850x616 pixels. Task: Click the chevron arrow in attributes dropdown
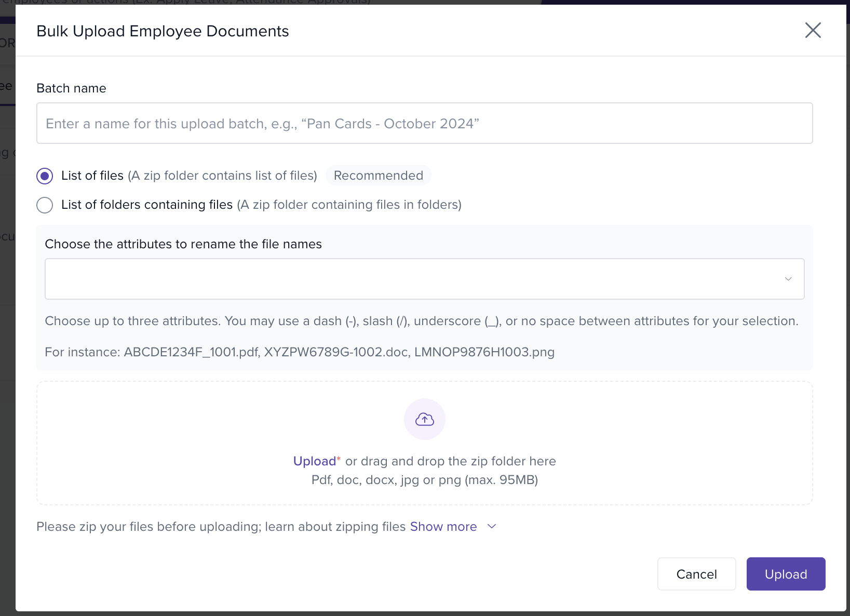tap(788, 279)
